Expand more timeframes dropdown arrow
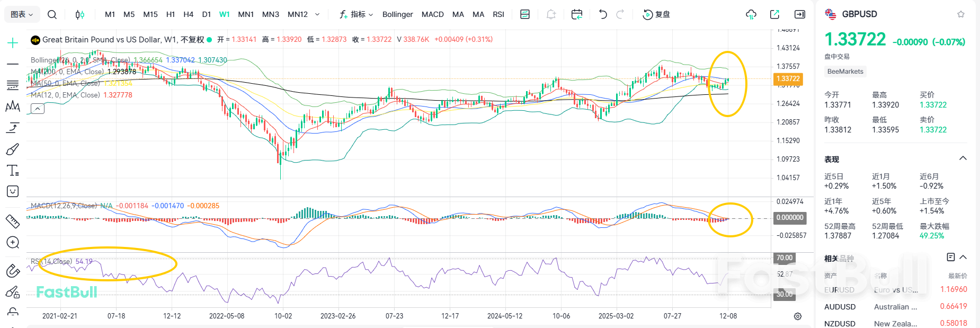 click(x=317, y=14)
